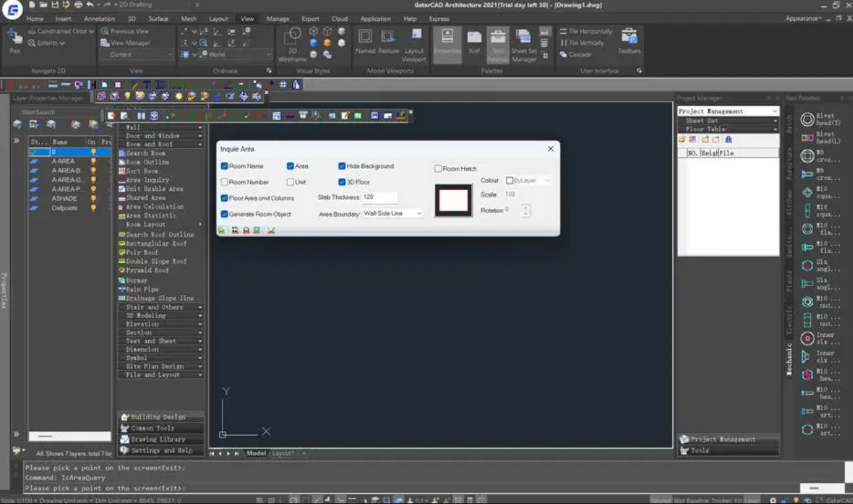Image resolution: width=853 pixels, height=504 pixels.
Task: Expand the Stair and Others group
Action: click(161, 307)
